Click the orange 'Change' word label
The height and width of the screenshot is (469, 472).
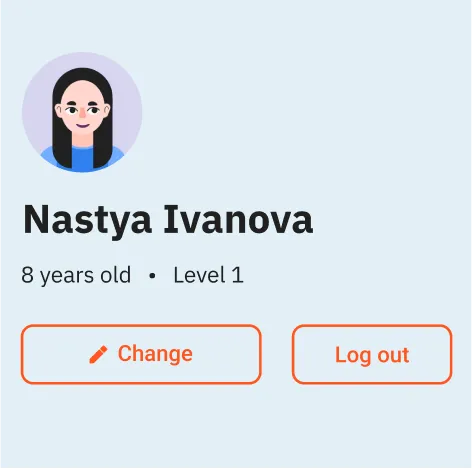point(155,354)
